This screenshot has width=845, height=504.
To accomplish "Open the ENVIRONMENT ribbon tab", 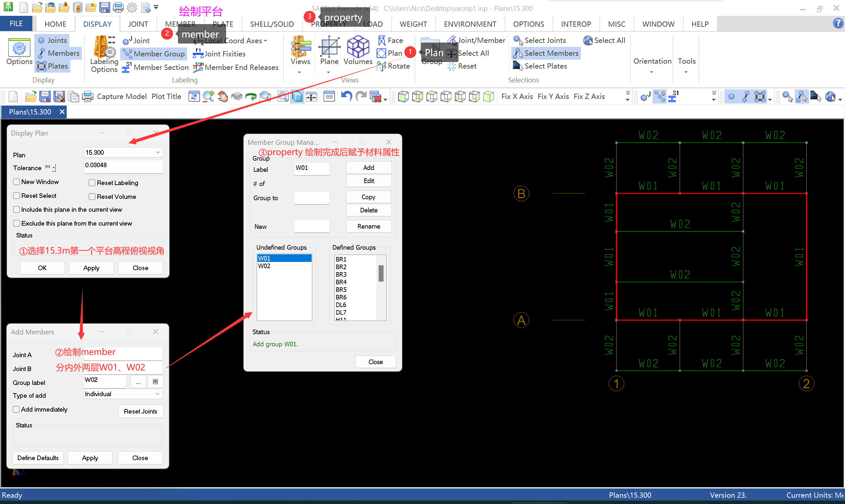I will (470, 24).
